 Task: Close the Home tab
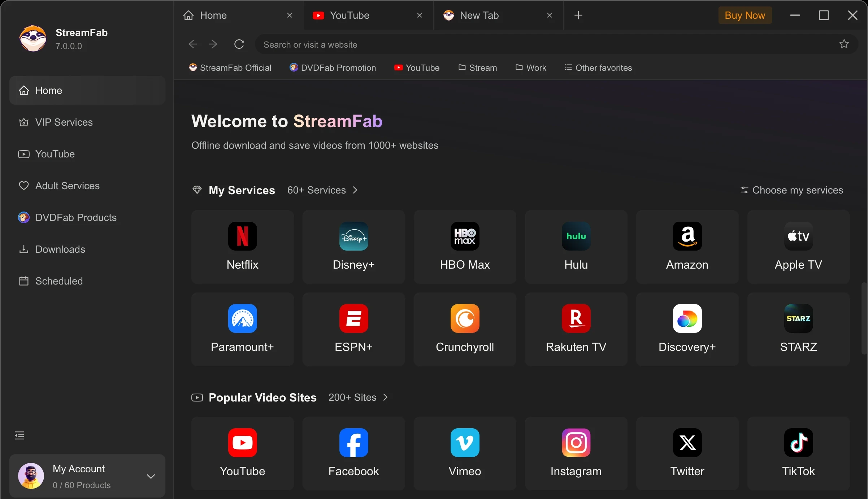coord(289,15)
